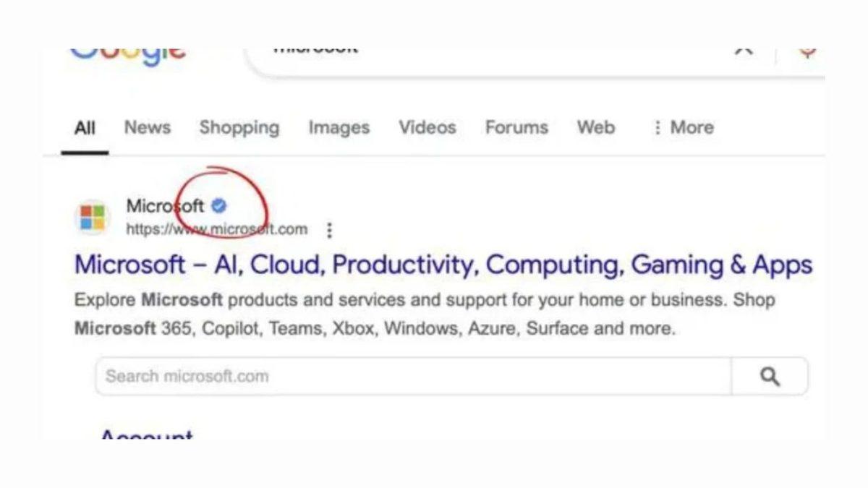Select the Web filter
Screen dimensions: 868x488
click(596, 127)
